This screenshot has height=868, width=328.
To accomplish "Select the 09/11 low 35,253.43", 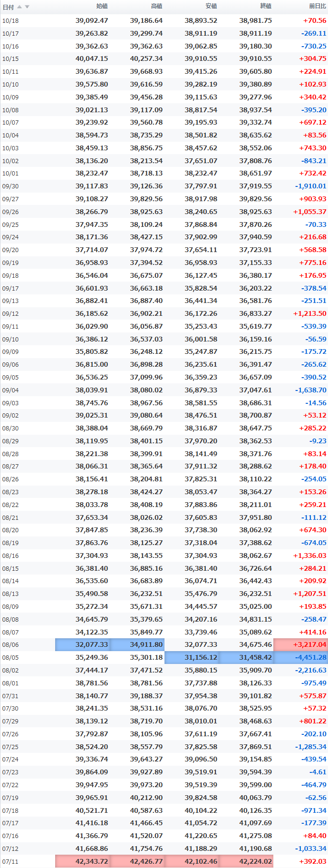I will pos(201,326).
